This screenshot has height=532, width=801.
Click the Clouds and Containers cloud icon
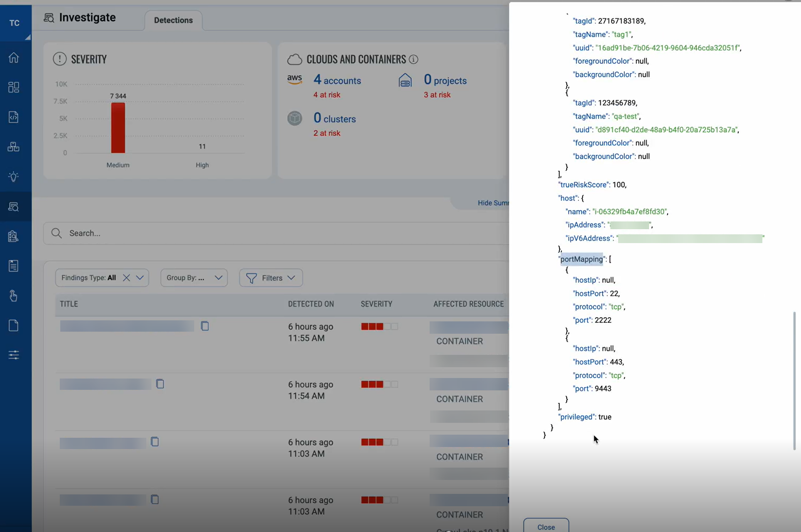click(295, 59)
